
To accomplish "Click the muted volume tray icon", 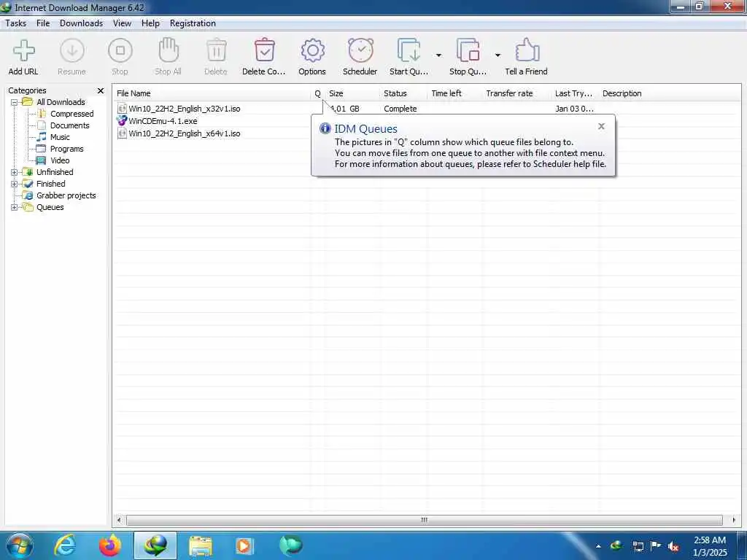I will point(673,547).
